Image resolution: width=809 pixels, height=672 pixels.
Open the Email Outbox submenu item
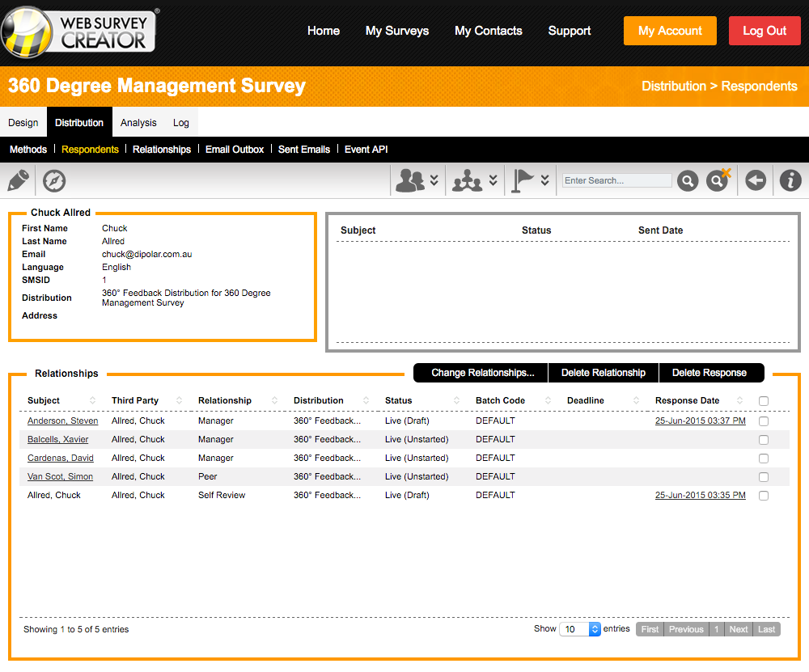coord(235,150)
